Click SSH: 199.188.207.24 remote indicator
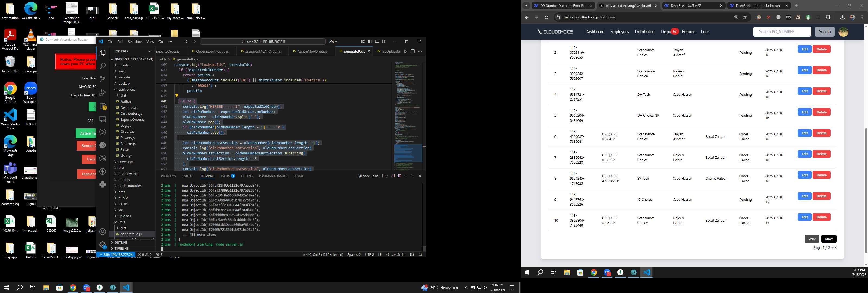Screen dimensions: 868x293 coord(116,254)
